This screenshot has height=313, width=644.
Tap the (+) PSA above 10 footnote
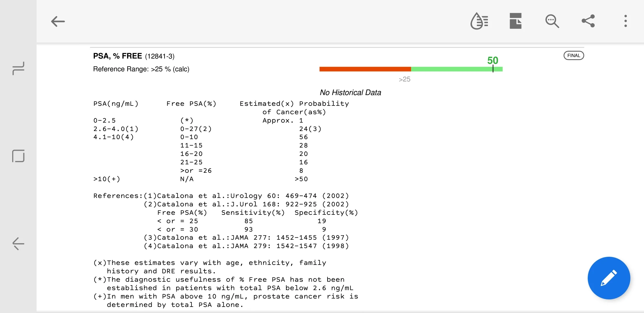(226, 301)
